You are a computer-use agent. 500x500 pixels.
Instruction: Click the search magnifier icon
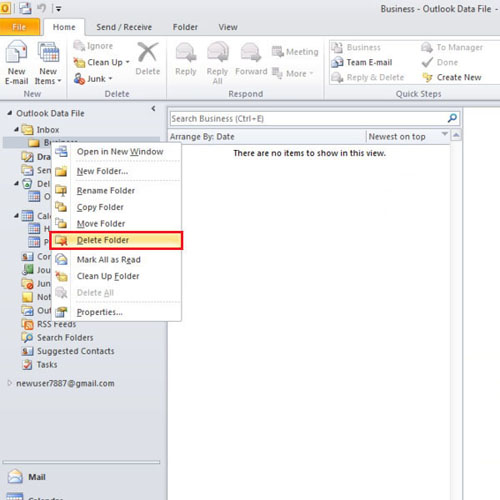tap(452, 118)
